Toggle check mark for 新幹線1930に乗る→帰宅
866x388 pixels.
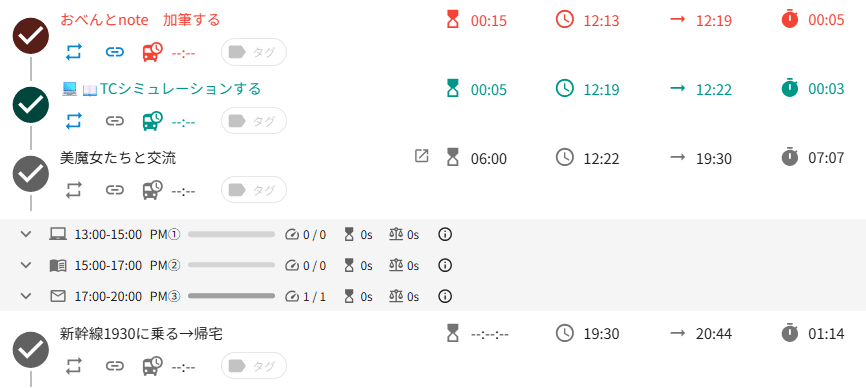pos(31,350)
